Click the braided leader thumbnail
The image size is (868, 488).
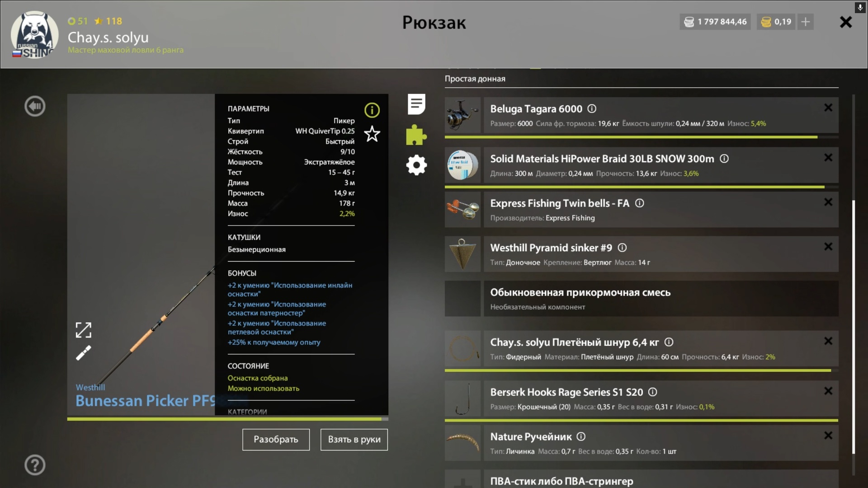pos(462,348)
